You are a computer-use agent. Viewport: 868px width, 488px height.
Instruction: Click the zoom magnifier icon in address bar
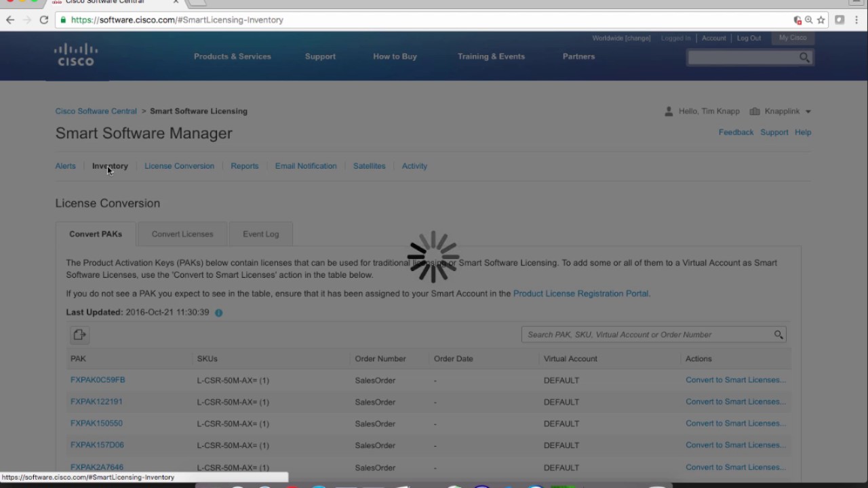coord(809,20)
